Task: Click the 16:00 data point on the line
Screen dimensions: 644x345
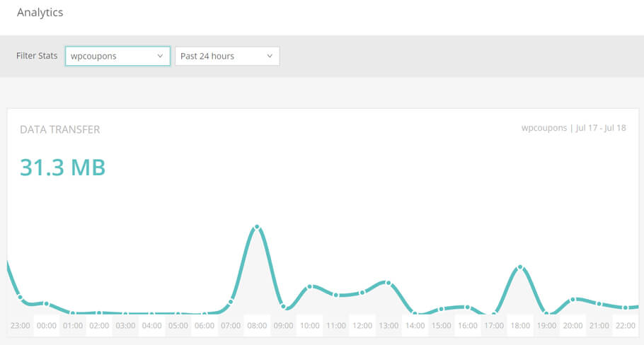Action: point(467,308)
